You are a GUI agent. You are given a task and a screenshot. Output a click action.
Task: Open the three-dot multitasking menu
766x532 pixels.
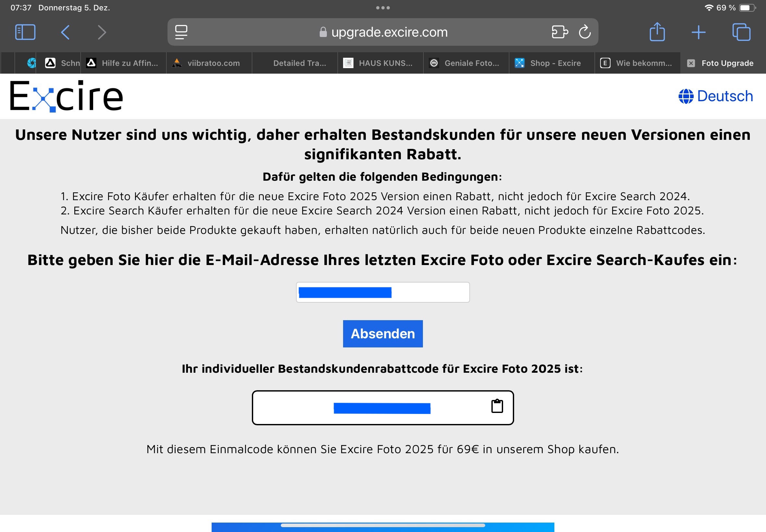point(383,8)
